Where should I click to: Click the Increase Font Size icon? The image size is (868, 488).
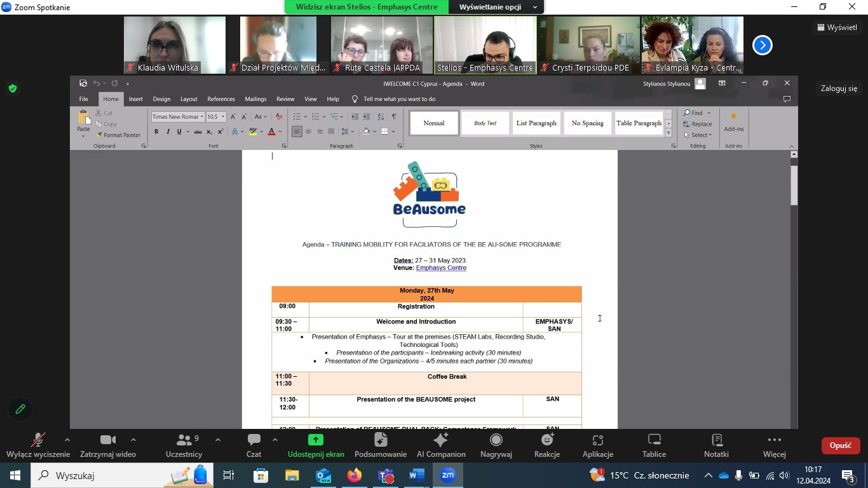[x=233, y=117]
